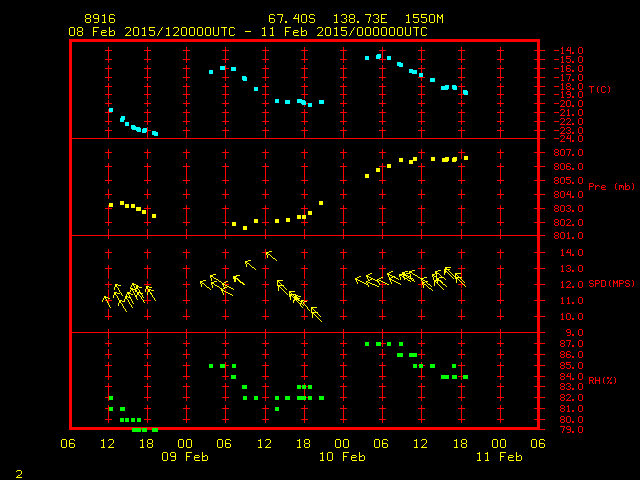Image resolution: width=640 pixels, height=480 pixels.
Task: Click the 804.0 pressure tick value
Action: [569, 195]
